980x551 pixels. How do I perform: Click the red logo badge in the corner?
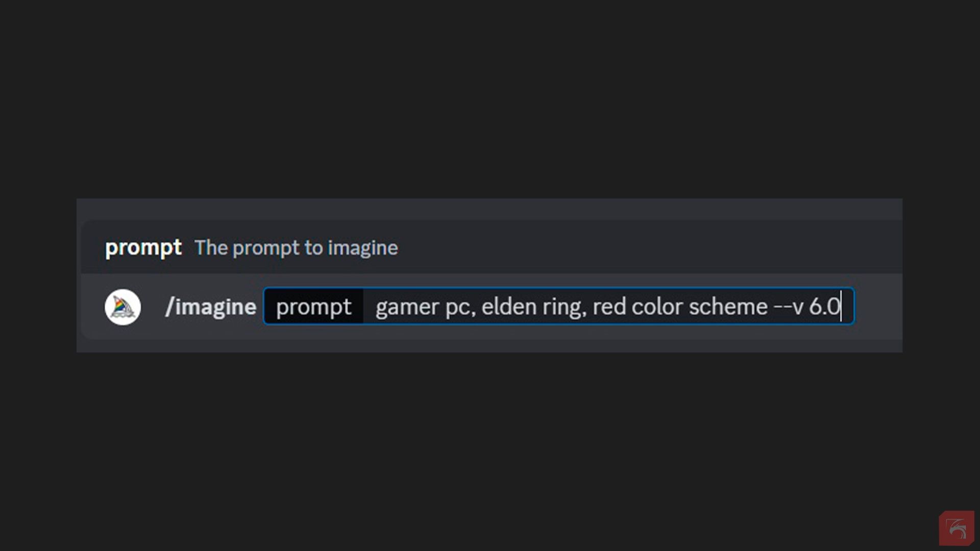[956, 529]
